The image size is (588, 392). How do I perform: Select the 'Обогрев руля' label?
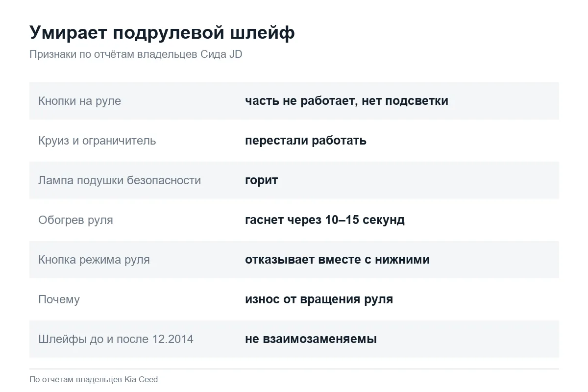click(75, 220)
